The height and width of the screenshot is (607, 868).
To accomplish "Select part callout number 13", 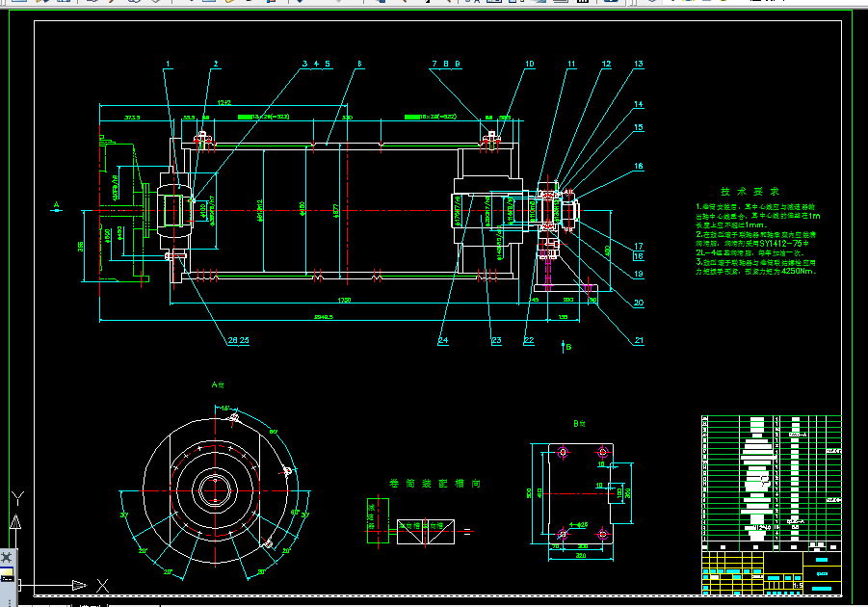I will tap(639, 64).
